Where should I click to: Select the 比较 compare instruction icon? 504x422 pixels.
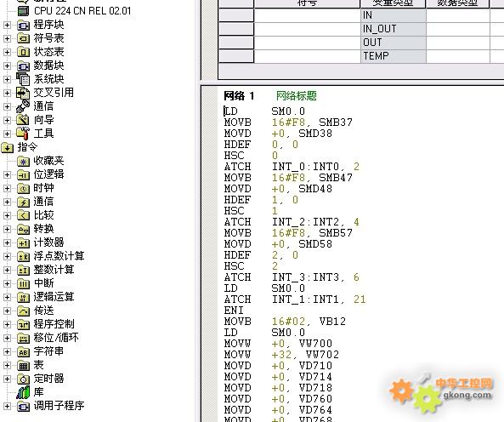click(x=23, y=215)
